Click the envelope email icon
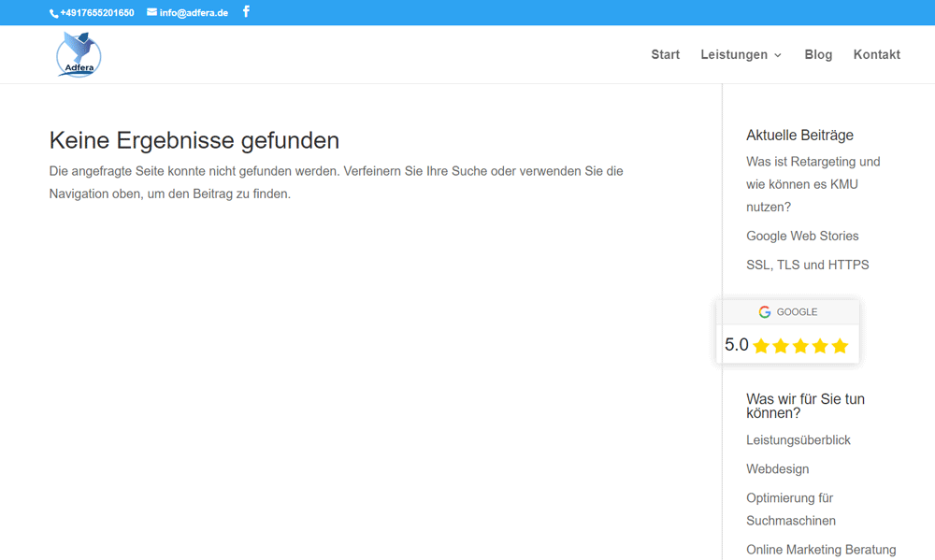The image size is (935, 560). (152, 12)
